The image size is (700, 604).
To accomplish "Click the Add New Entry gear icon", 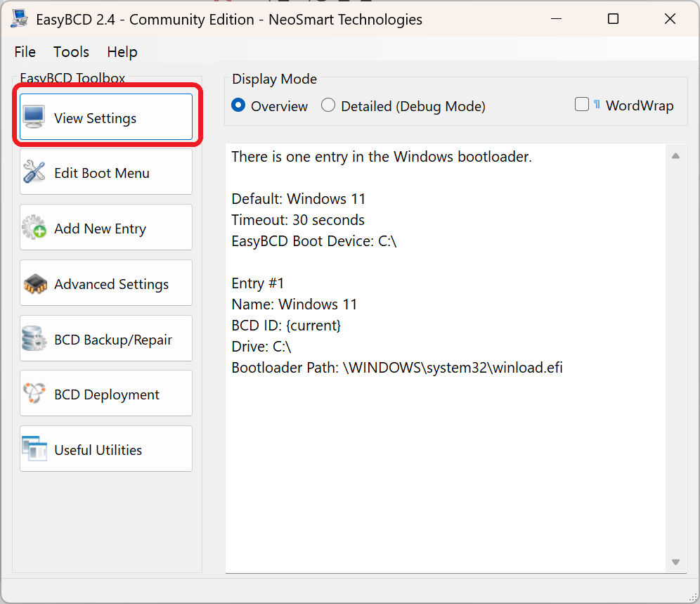I will point(34,228).
